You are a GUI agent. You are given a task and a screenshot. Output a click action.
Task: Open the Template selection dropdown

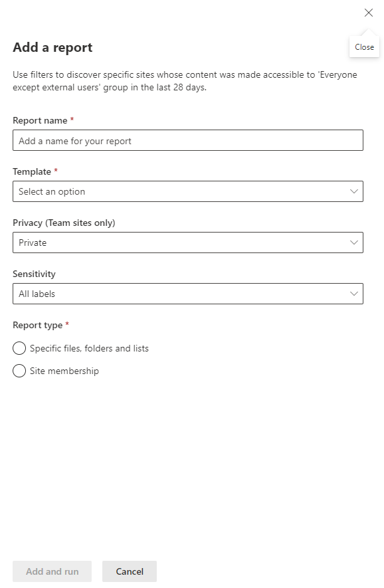[x=188, y=191]
